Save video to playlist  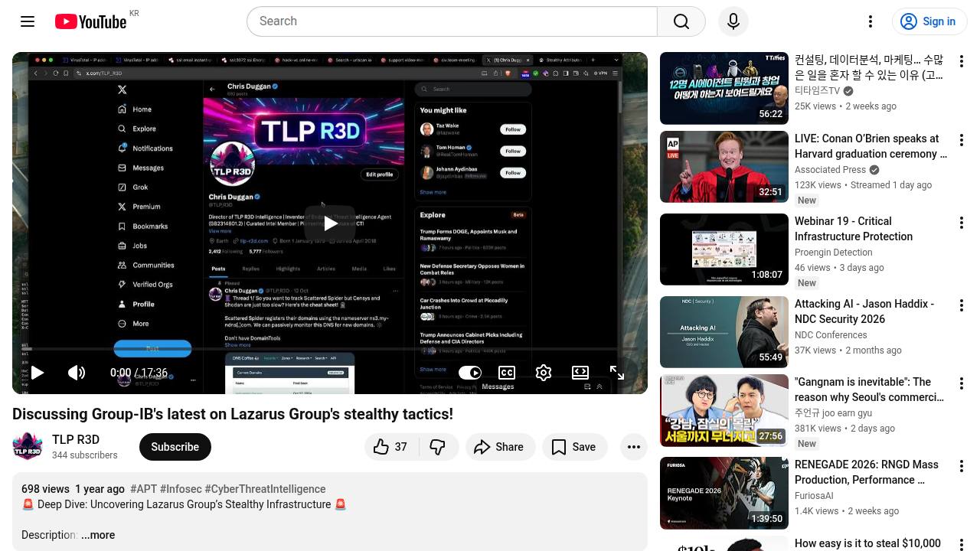tap(574, 447)
